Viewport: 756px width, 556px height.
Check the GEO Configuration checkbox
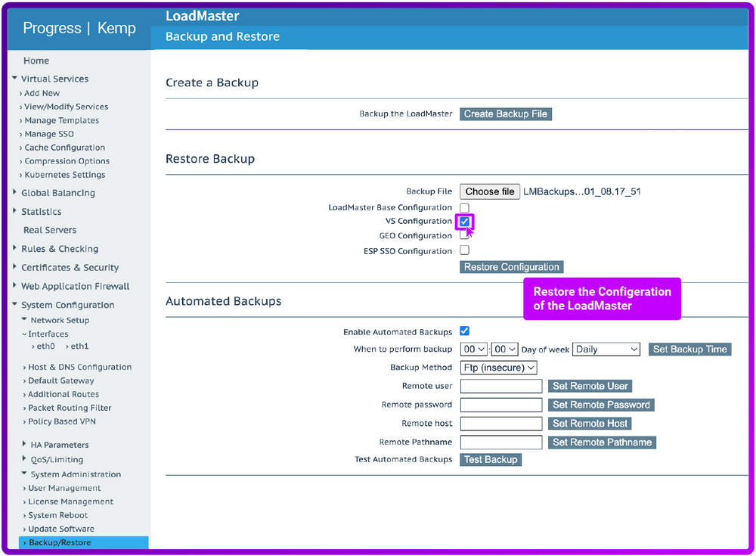click(x=463, y=235)
